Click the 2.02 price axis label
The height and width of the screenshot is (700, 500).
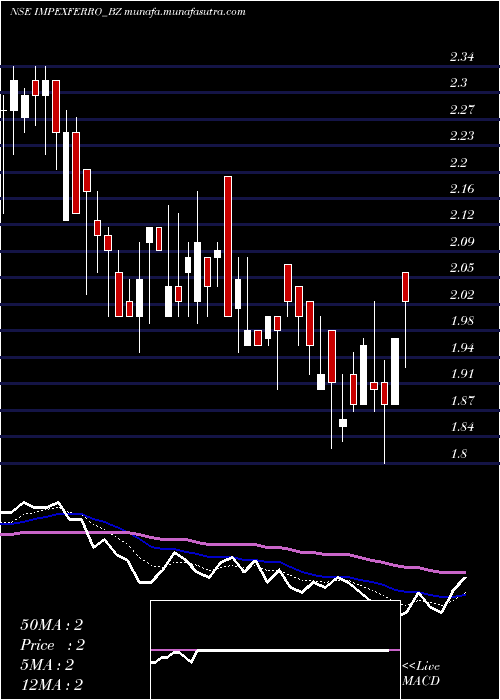click(x=462, y=295)
